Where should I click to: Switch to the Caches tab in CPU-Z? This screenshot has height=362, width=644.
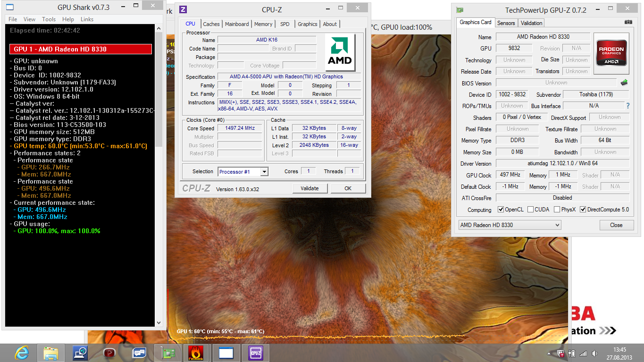211,24
